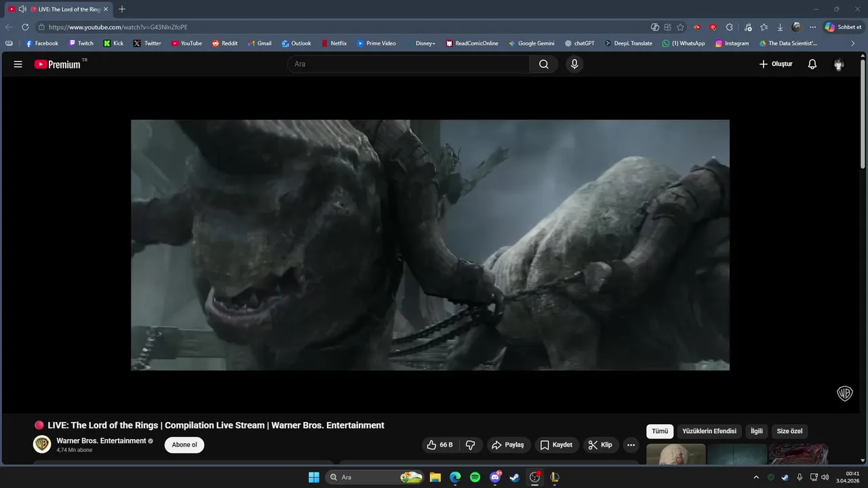Open the first recommended video thumbnail
Screen dimensions: 868x488
pyautogui.click(x=676, y=454)
